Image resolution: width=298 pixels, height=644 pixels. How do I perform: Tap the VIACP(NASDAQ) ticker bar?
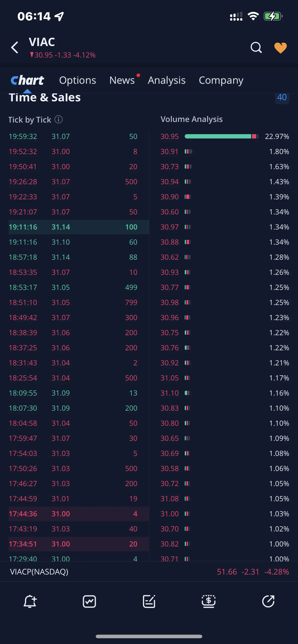(x=149, y=572)
